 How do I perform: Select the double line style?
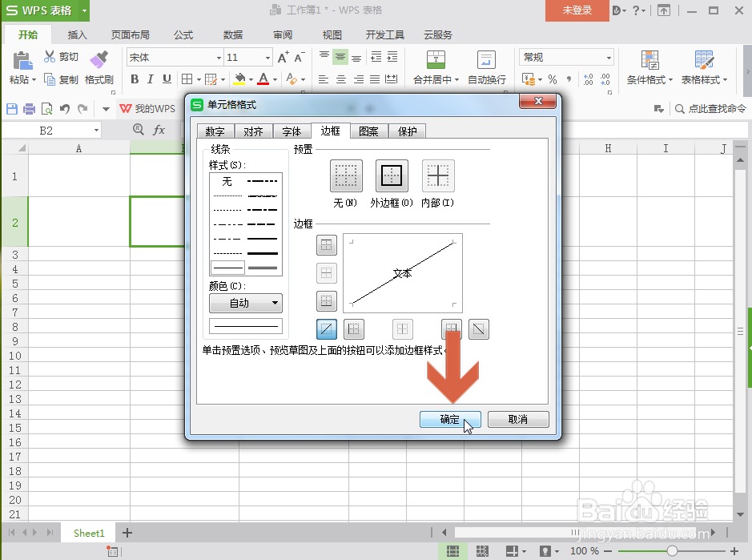(263, 268)
